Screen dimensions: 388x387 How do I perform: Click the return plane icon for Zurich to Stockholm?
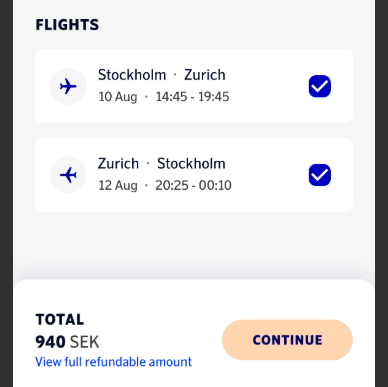(68, 175)
